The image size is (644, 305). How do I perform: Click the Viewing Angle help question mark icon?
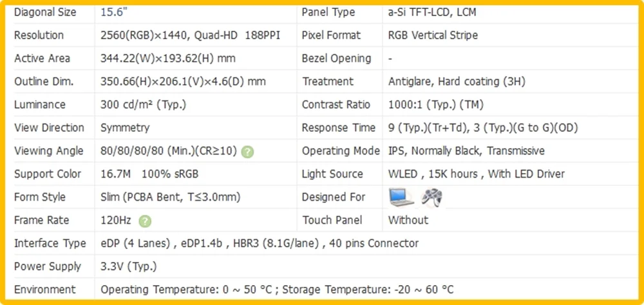pos(247,152)
